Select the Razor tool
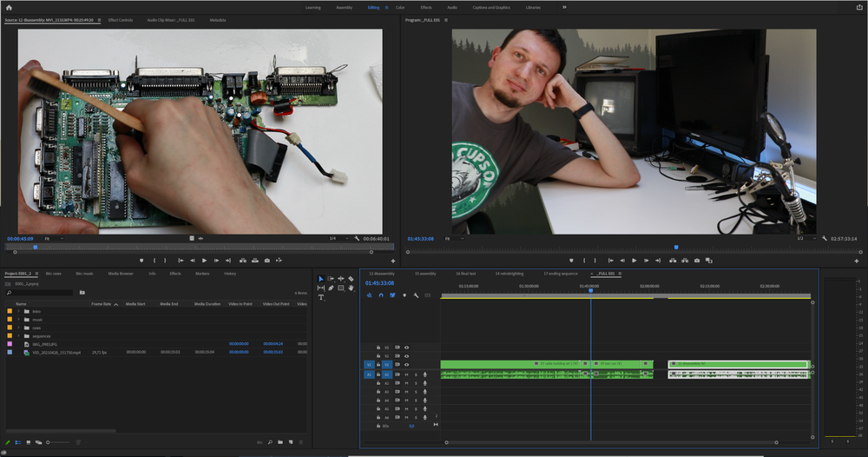Screen dimensions: 868x457 tap(351, 279)
